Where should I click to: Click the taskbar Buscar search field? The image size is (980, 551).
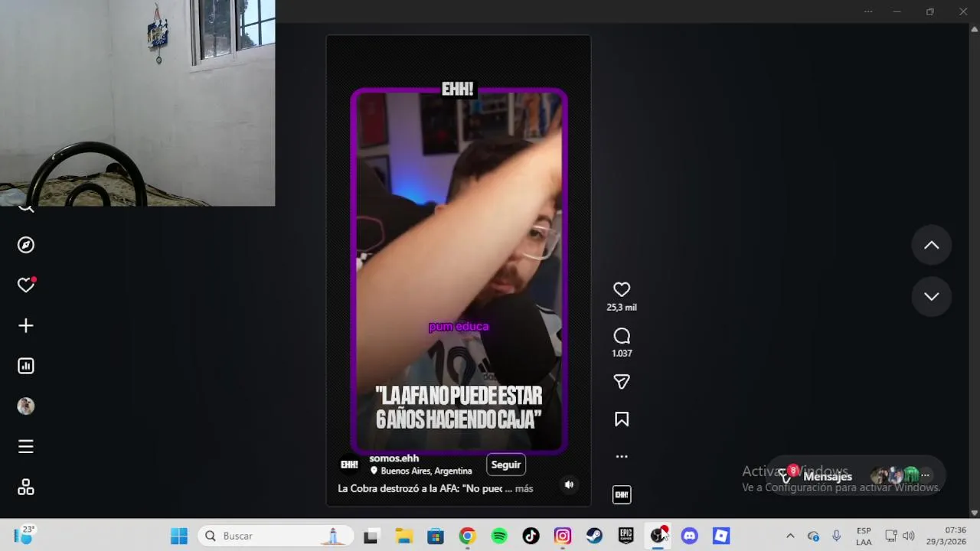276,536
